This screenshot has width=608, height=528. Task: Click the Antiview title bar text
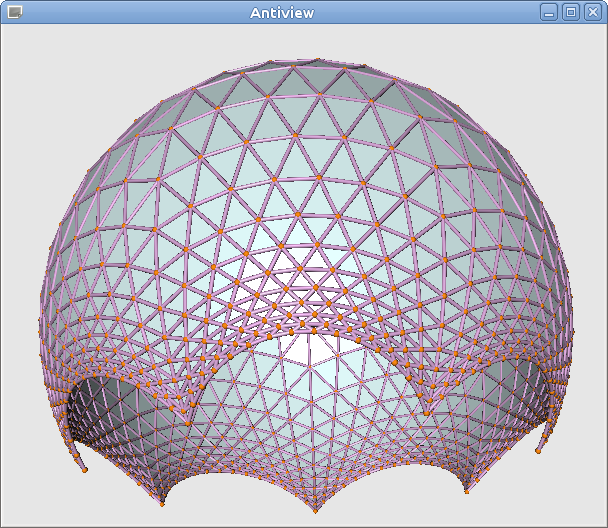click(281, 12)
